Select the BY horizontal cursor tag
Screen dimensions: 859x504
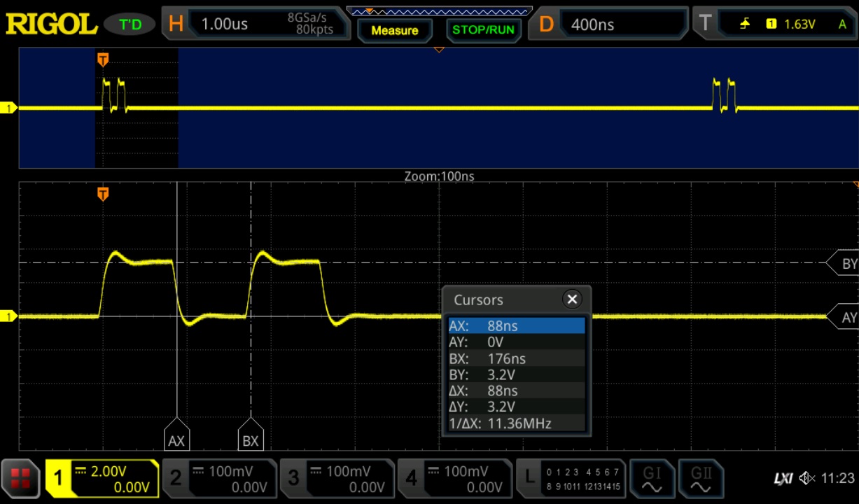click(842, 264)
